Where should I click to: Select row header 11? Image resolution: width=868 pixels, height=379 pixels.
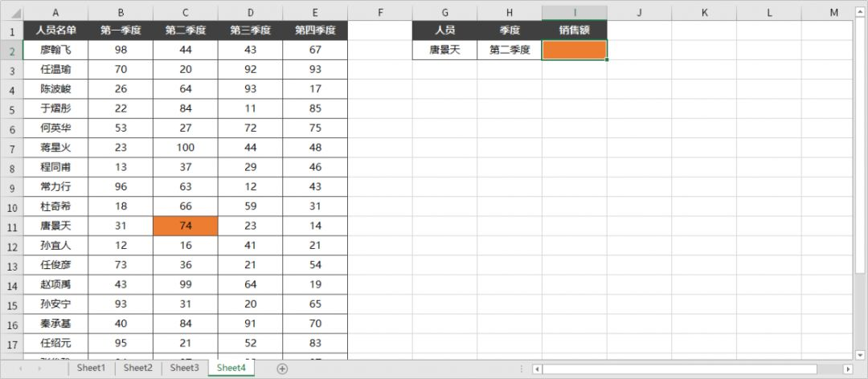click(x=11, y=226)
